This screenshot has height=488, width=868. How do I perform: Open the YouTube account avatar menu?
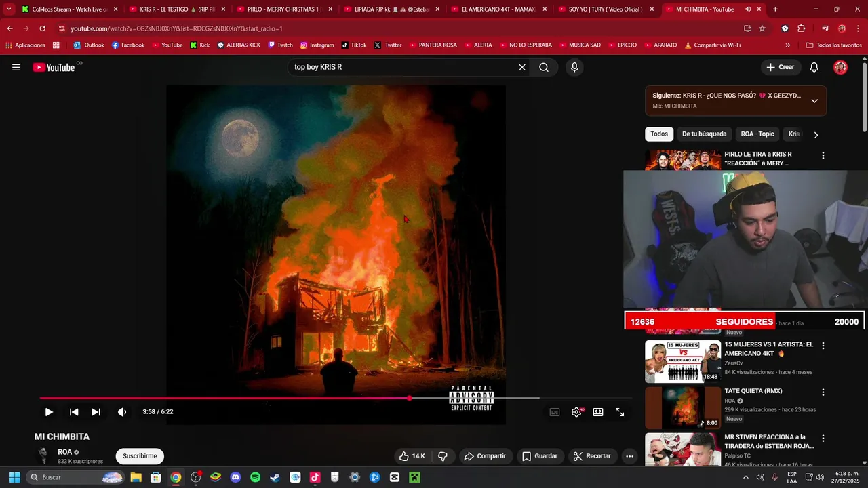(x=840, y=67)
